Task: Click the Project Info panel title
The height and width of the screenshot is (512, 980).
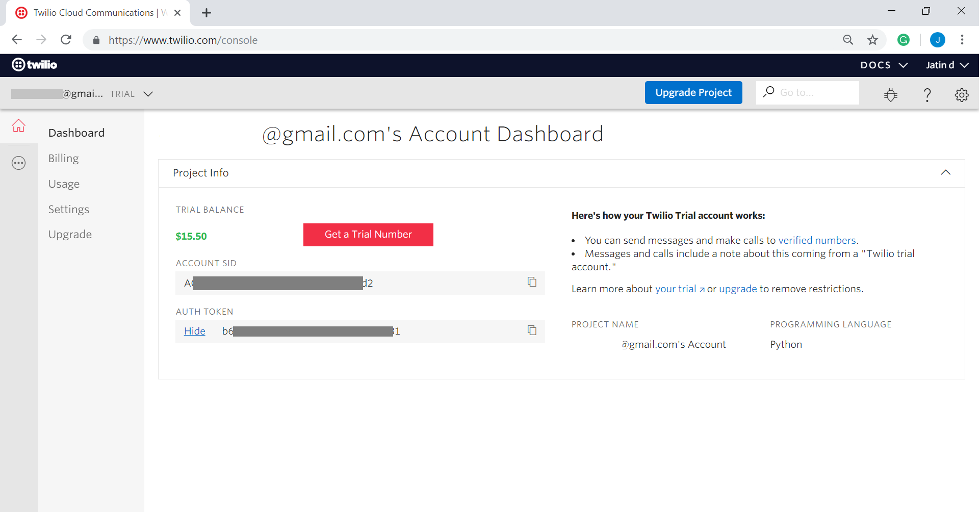Action: point(201,173)
